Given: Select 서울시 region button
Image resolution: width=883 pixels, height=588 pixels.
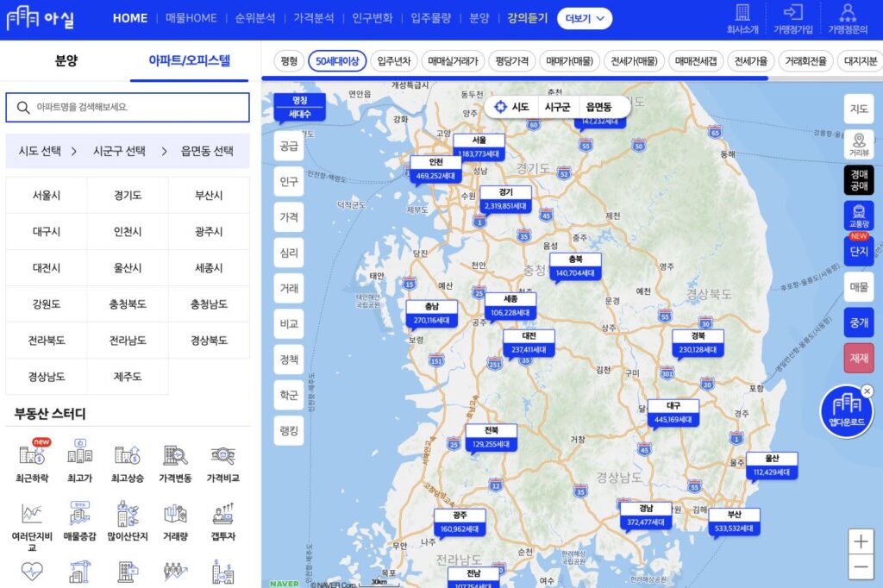Looking at the screenshot, I should [x=47, y=196].
